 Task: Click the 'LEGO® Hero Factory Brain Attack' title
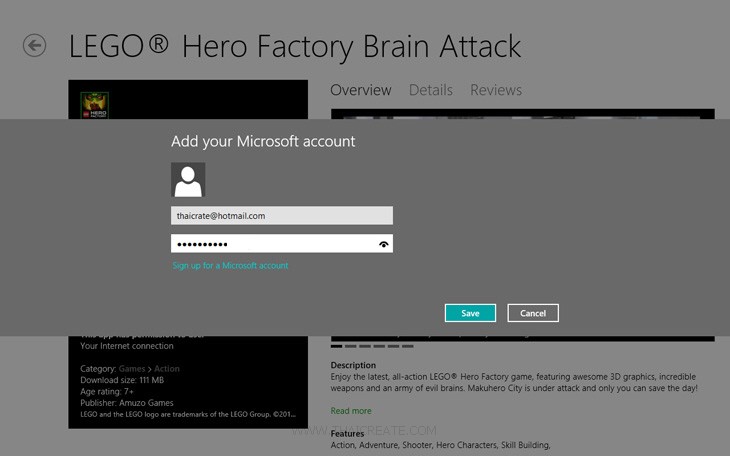(x=295, y=47)
